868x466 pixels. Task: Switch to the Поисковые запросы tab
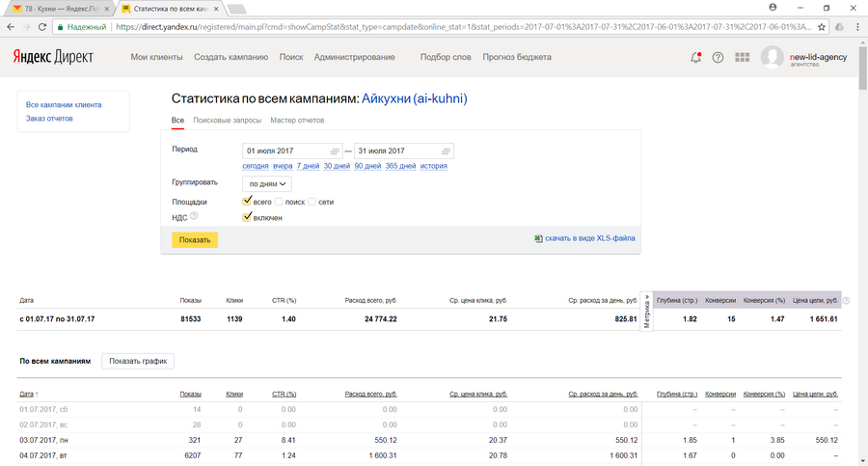point(227,121)
